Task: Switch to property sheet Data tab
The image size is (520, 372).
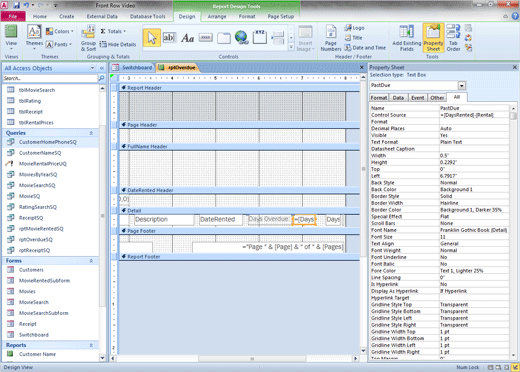Action: pyautogui.click(x=398, y=98)
